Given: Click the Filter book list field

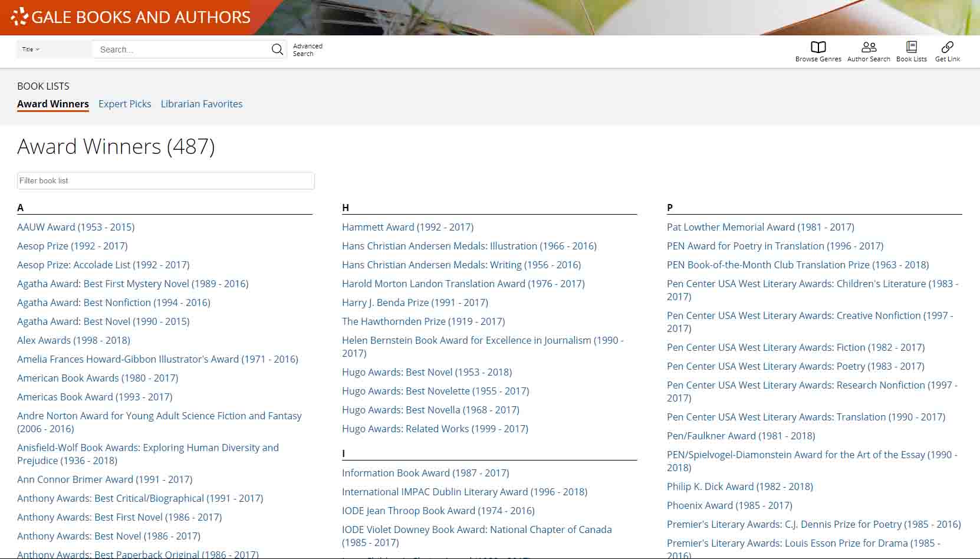Looking at the screenshot, I should click(x=166, y=180).
